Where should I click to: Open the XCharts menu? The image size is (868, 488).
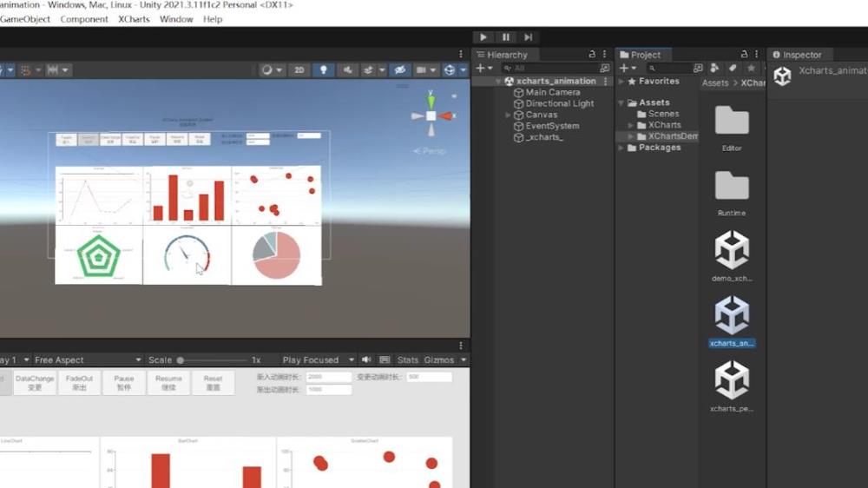pyautogui.click(x=134, y=19)
